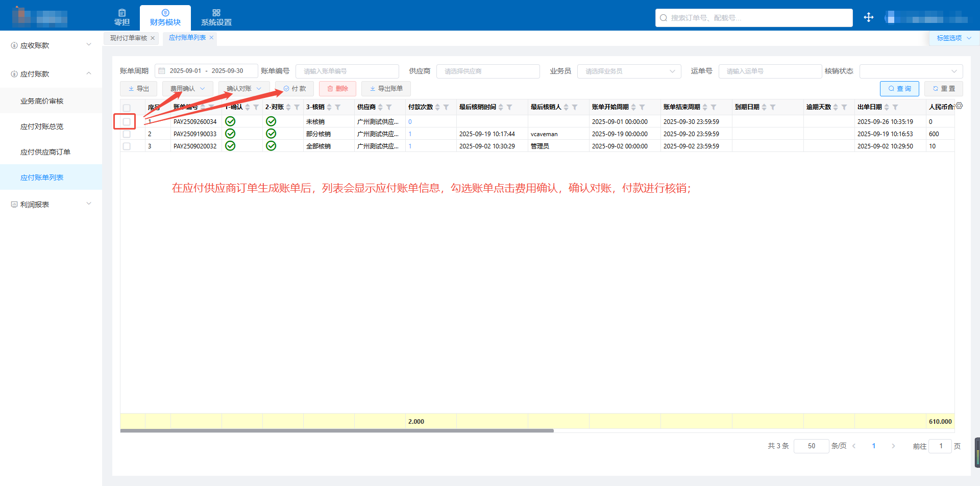Tick checkbox for bill PAY2509260034
This screenshot has height=486, width=980.
pos(127,122)
